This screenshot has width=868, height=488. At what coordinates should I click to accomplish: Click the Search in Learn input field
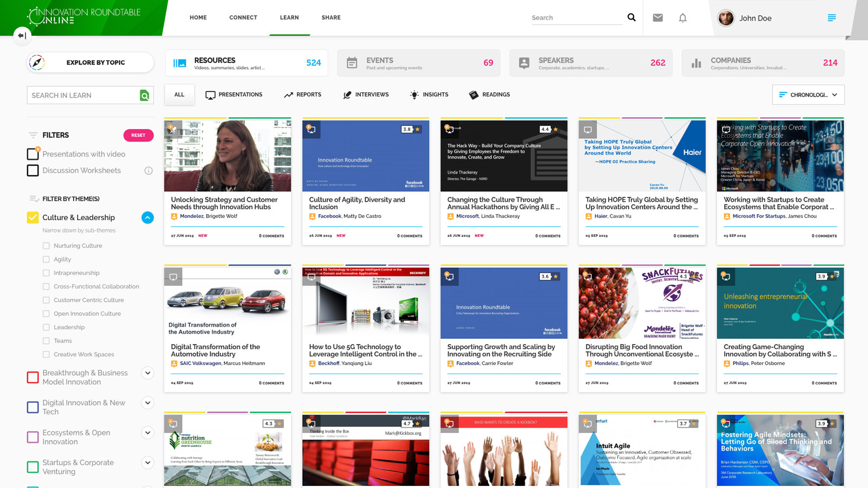click(x=82, y=95)
